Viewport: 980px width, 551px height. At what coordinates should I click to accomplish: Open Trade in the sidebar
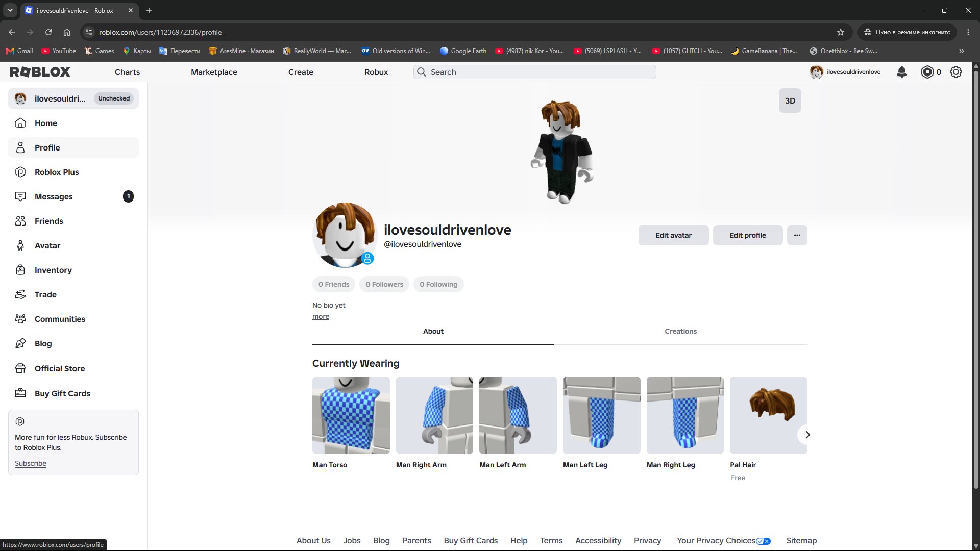(73, 294)
